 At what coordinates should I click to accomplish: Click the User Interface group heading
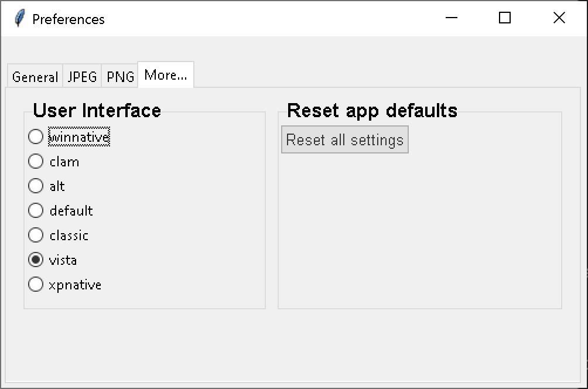[x=97, y=110]
